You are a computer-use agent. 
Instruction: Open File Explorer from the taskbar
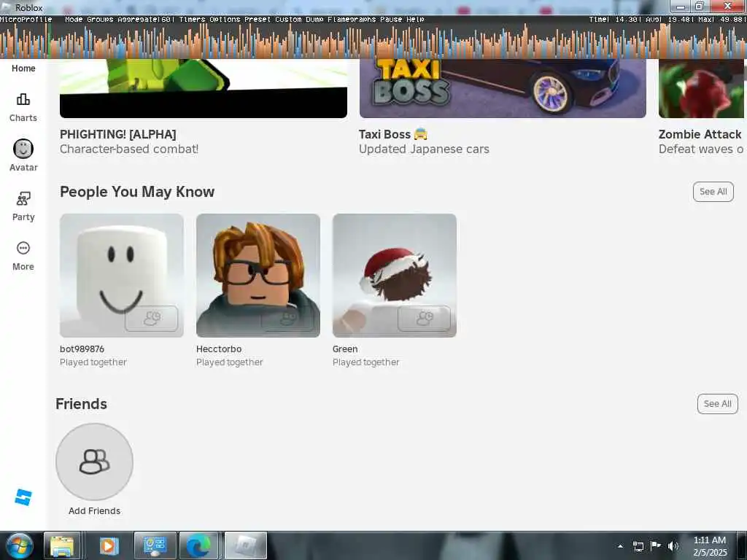point(62,545)
